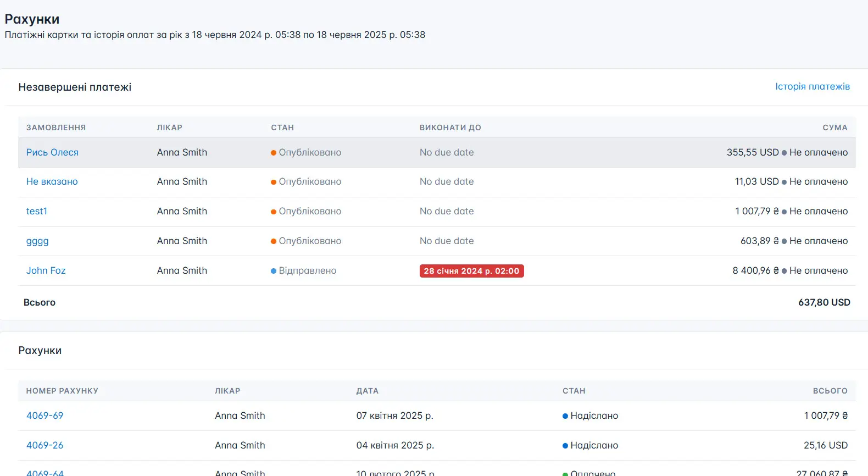868x476 pixels.
Task: Click the ЗАМОВЛЕННЯ column header
Action: [x=56, y=128]
